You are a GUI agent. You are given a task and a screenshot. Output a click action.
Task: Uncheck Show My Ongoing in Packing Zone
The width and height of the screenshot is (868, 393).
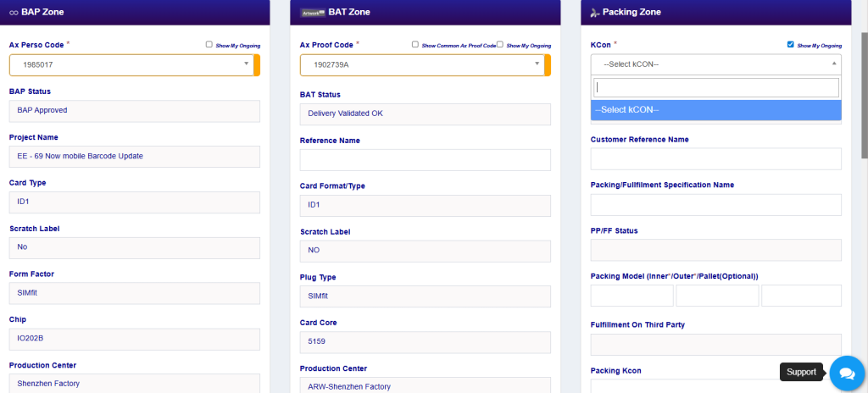(791, 44)
